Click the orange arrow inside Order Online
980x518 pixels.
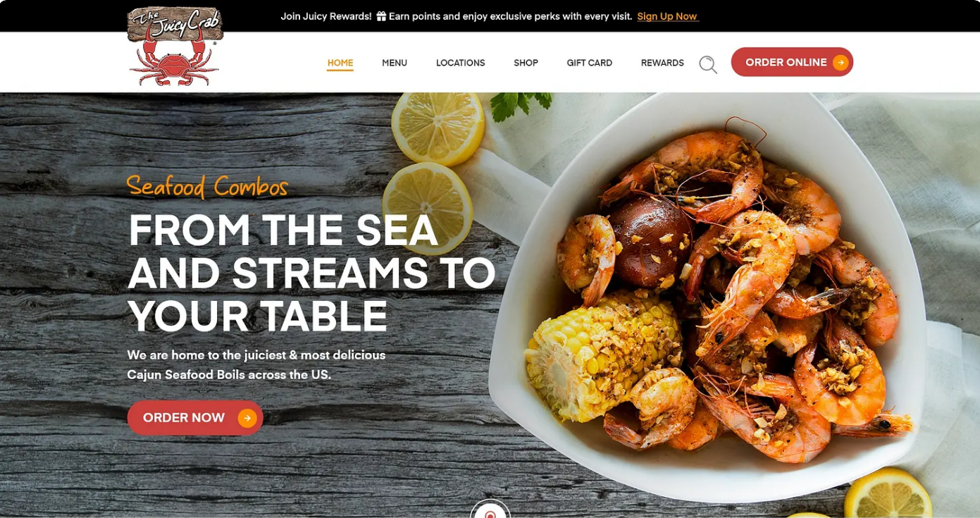click(x=840, y=63)
